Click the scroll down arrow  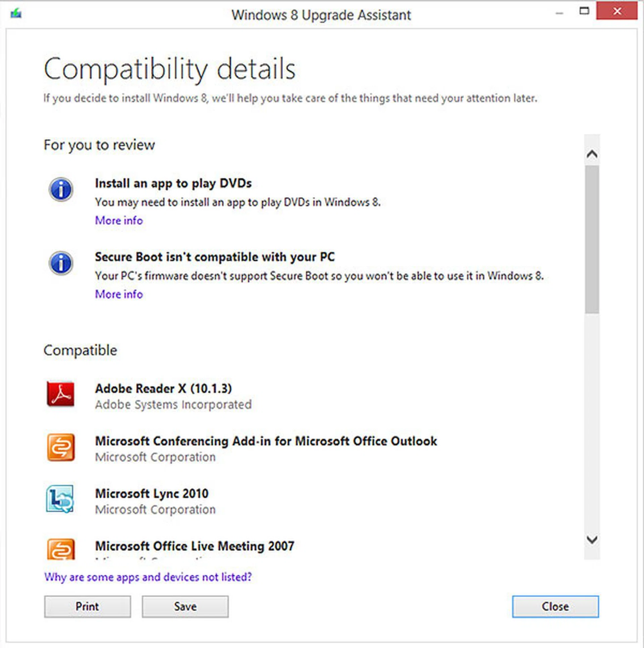coord(592,540)
